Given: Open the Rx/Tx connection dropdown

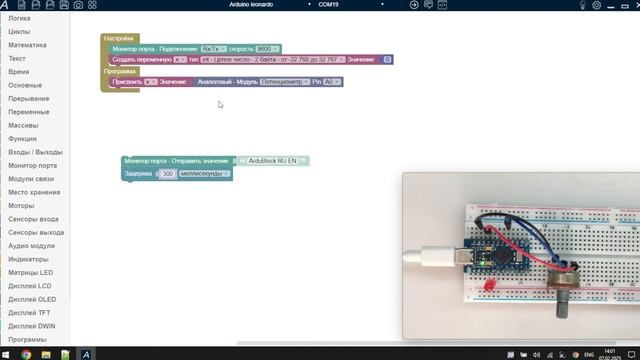Looking at the screenshot, I should (214, 49).
